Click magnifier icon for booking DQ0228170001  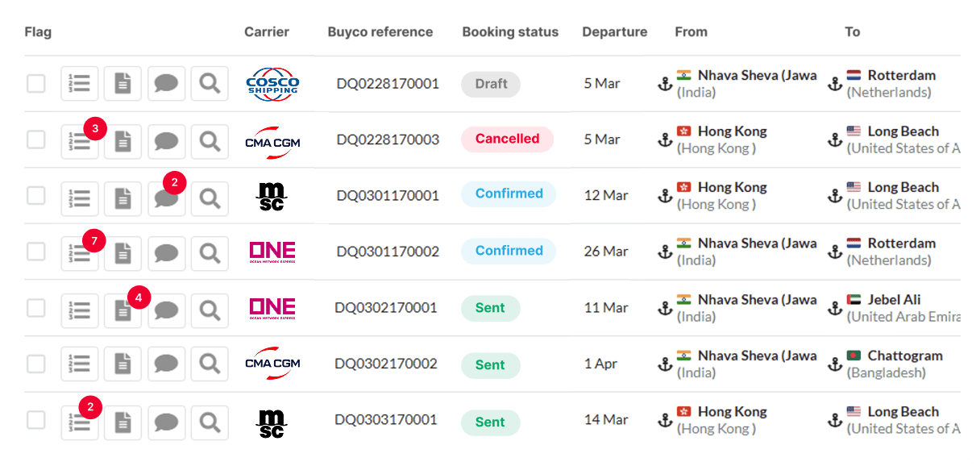click(x=210, y=84)
